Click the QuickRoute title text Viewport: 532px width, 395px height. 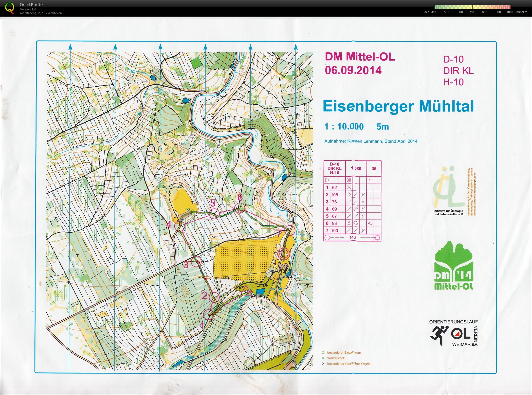coord(31,5)
